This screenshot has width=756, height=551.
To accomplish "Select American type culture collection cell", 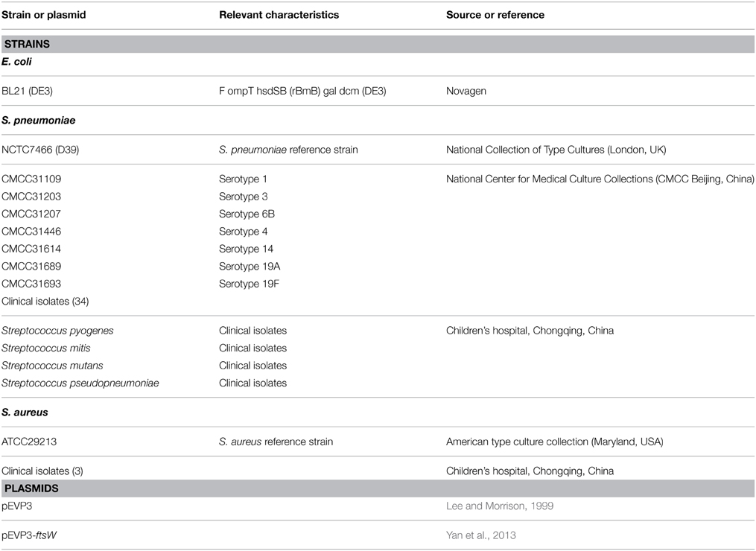I will pos(554,442).
